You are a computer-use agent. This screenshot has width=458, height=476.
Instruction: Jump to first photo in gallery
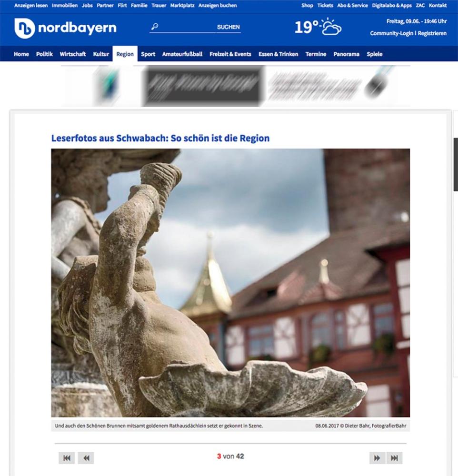(x=67, y=458)
